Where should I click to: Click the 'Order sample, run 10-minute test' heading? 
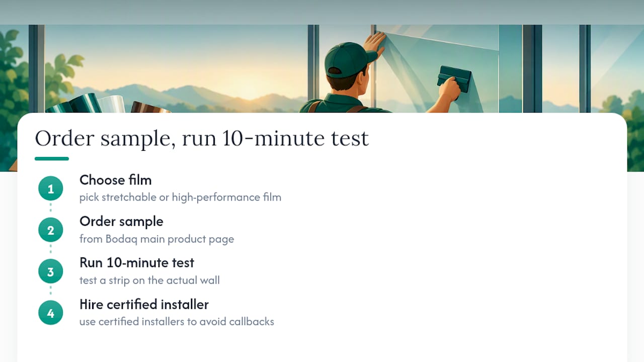[x=202, y=138]
